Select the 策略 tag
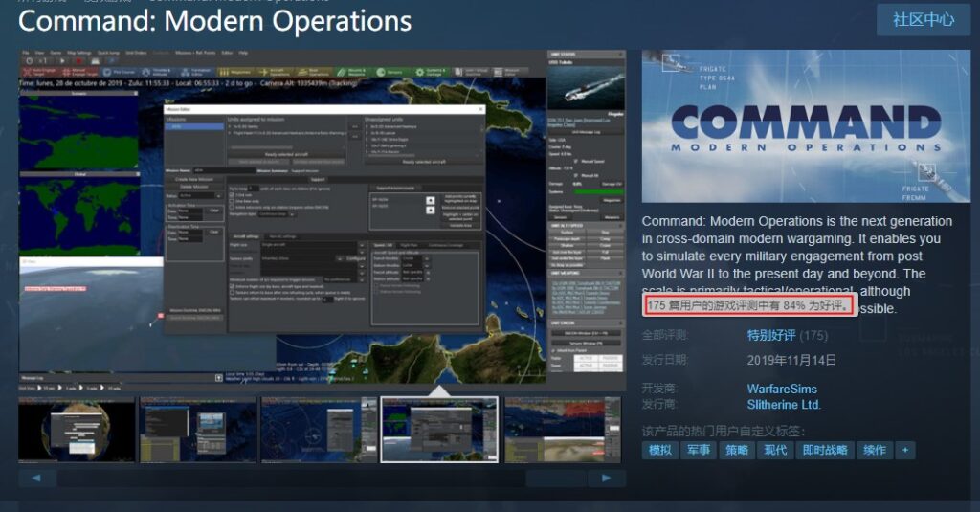 tap(737, 450)
